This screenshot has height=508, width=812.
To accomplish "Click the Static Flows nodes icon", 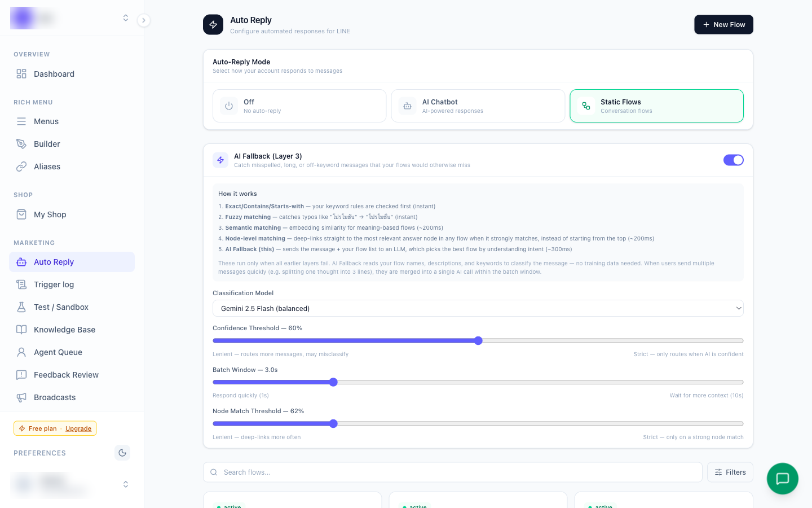I will [x=586, y=106].
